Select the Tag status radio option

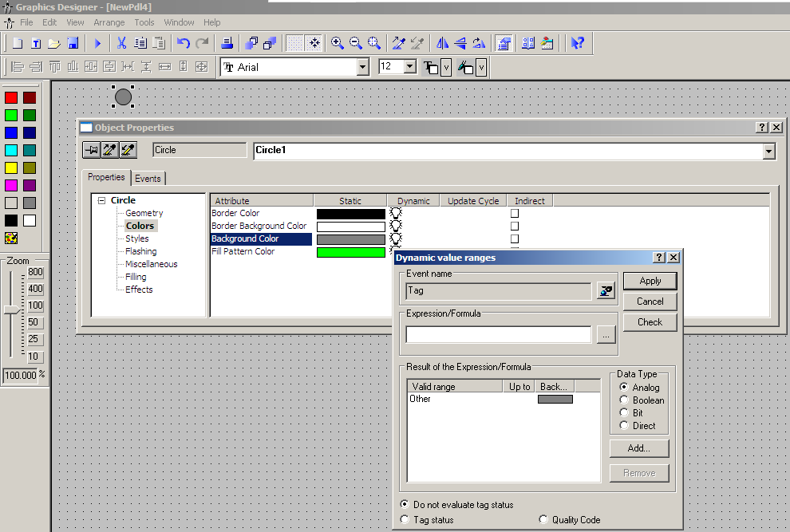pyautogui.click(x=405, y=520)
